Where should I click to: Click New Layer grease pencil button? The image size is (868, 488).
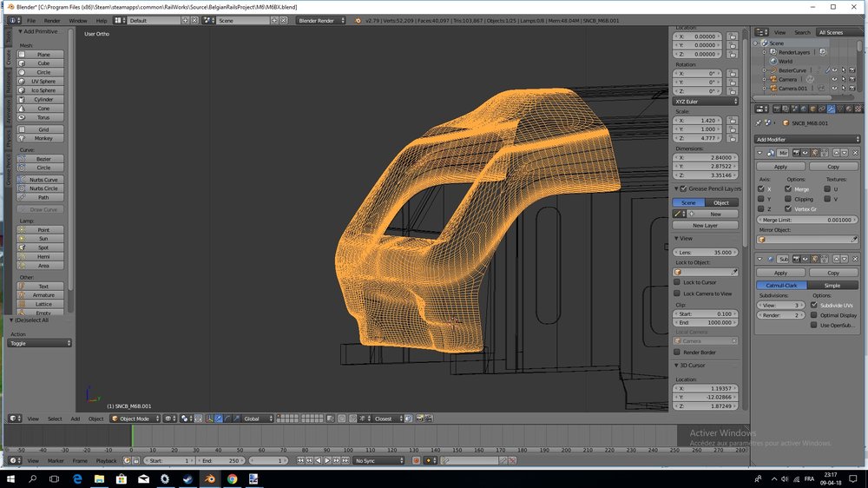click(x=705, y=226)
